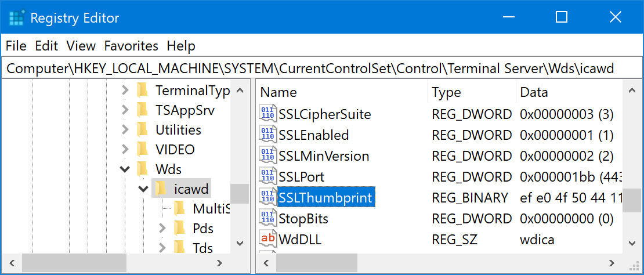Open the Favorites menu
Viewport: 644px width, 275px height.
tap(131, 46)
